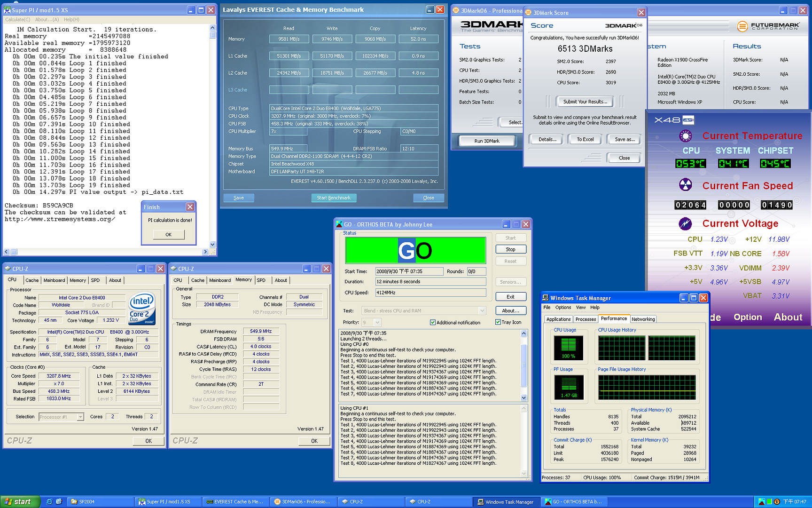Image resolution: width=812 pixels, height=508 pixels.
Task: Click the Task Manager title bar icon
Action: [x=546, y=298]
